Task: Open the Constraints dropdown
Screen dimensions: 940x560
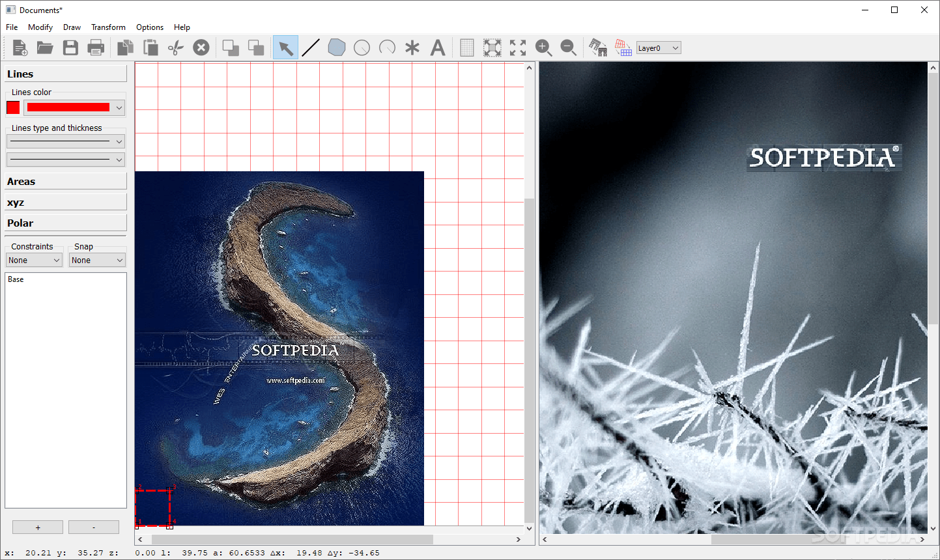Action: 34,260
